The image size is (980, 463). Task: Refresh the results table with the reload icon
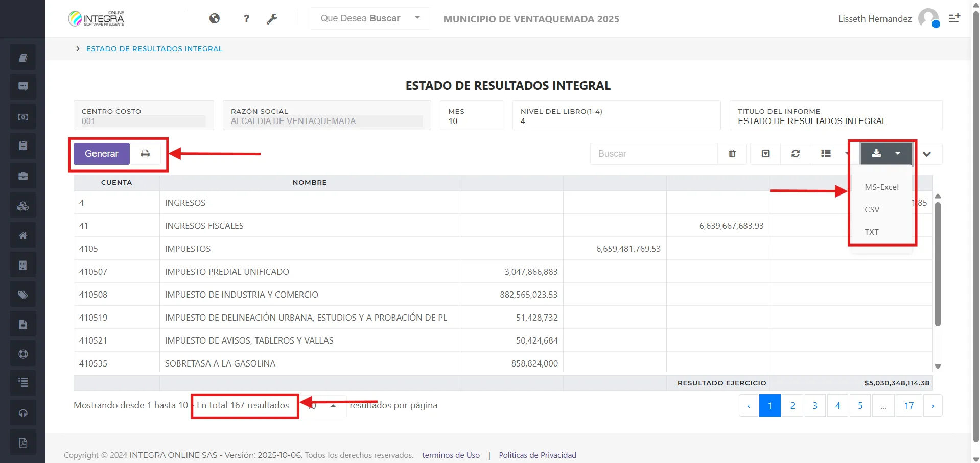click(x=796, y=153)
